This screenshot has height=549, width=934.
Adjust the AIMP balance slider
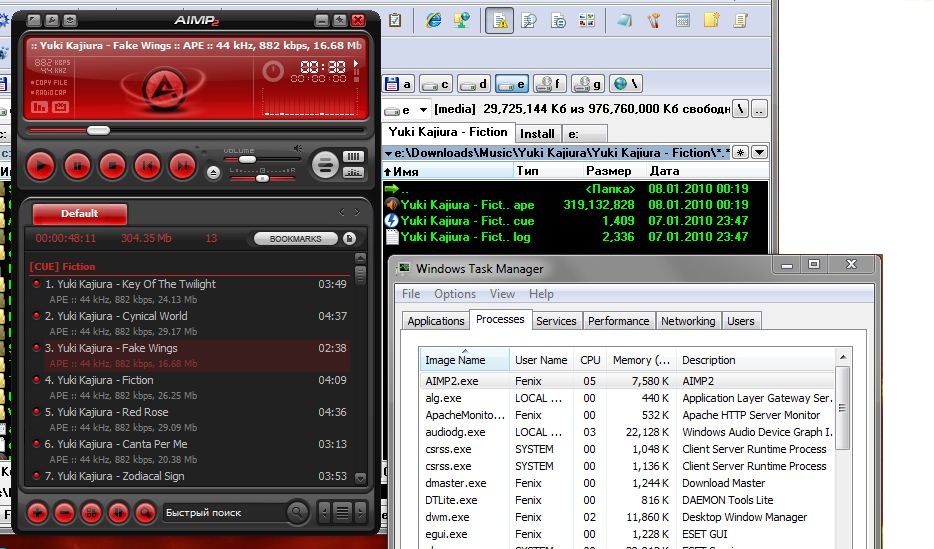click(x=262, y=178)
